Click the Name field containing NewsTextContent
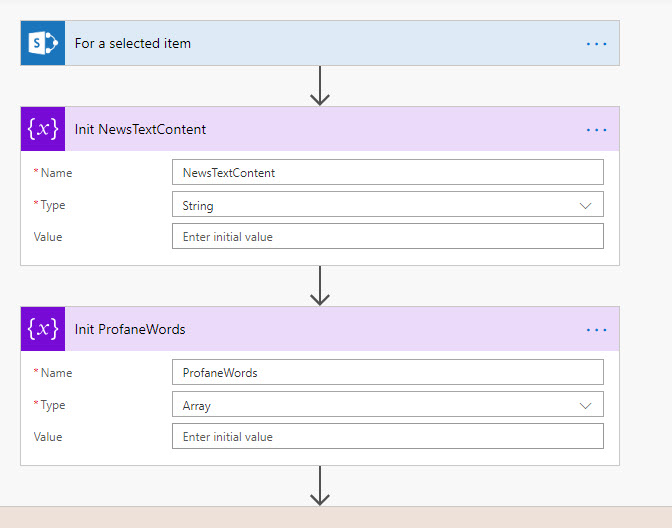 387,172
